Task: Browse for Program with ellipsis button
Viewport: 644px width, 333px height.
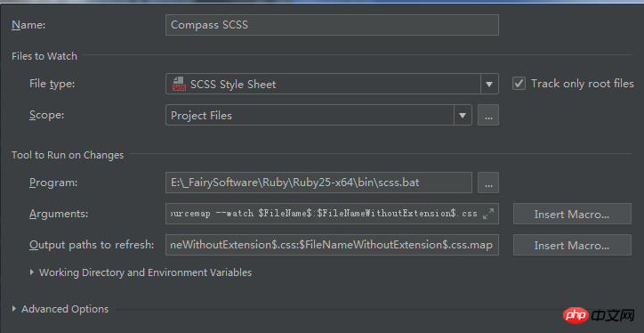Action: coord(488,183)
